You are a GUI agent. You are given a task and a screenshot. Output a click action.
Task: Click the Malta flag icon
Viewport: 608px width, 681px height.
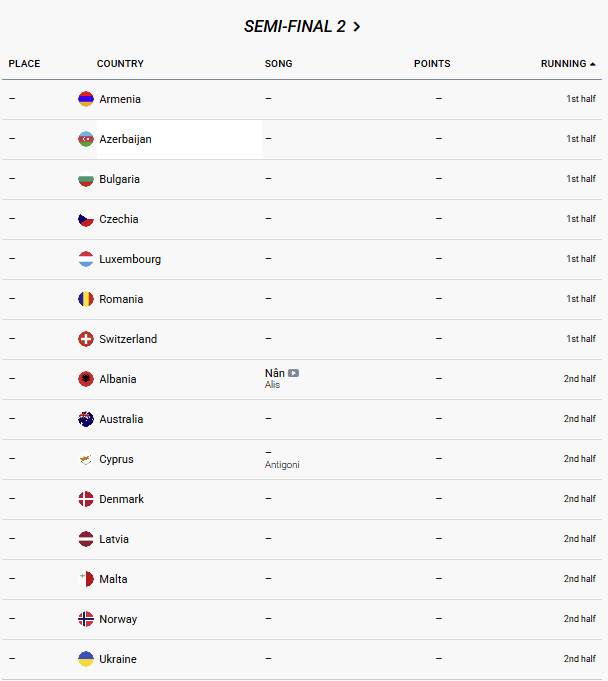pyautogui.click(x=86, y=579)
